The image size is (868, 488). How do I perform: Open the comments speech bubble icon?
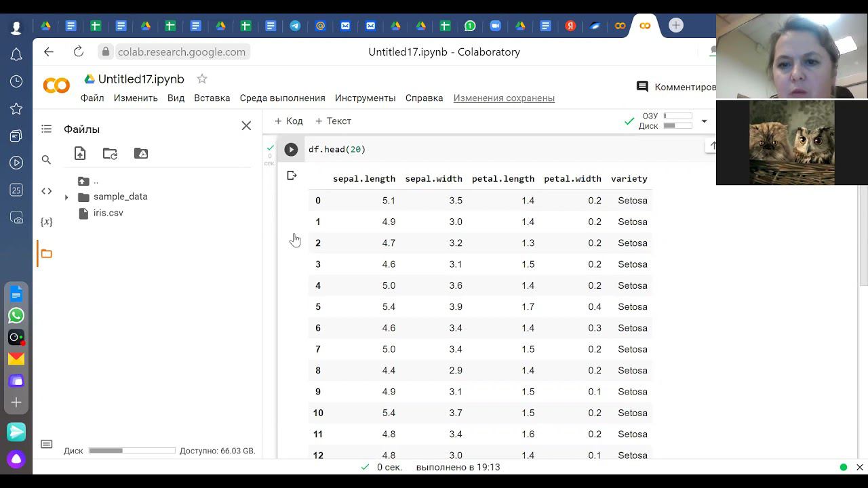[x=642, y=87]
